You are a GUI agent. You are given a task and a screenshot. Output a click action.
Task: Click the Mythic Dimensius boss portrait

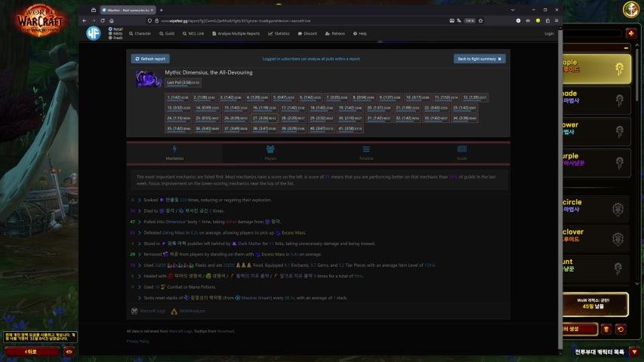click(x=148, y=78)
